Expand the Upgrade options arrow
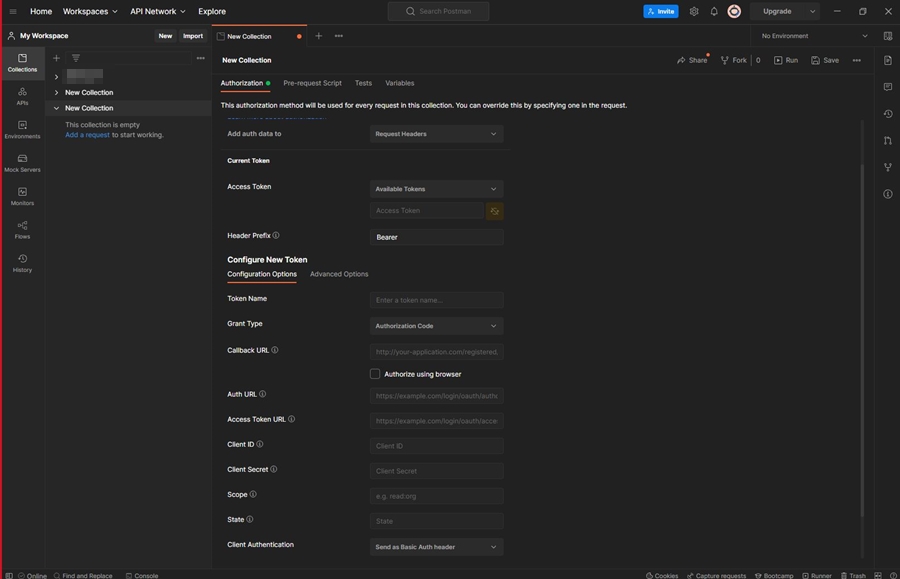Viewport: 900px width, 579px height. tap(812, 11)
